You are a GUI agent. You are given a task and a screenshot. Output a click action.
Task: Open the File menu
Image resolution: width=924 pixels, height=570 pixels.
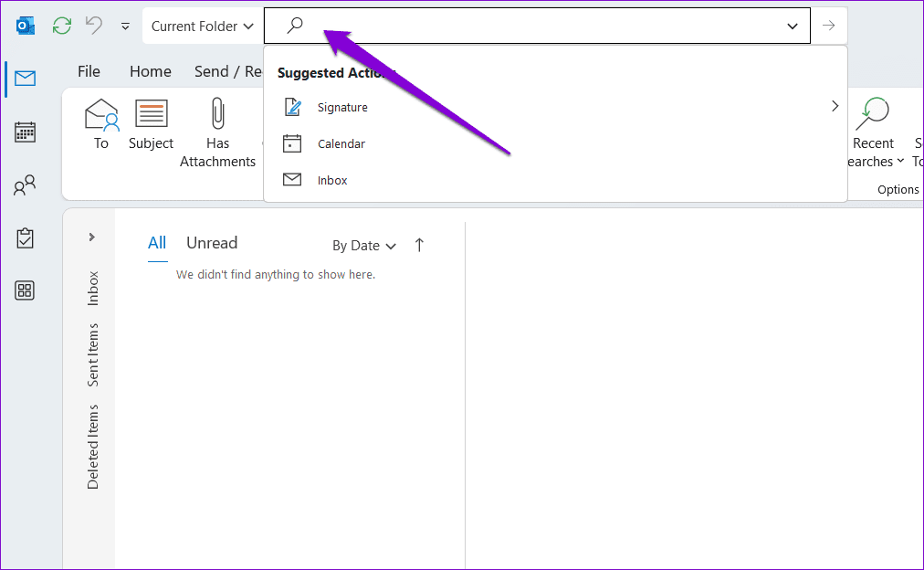pos(89,71)
